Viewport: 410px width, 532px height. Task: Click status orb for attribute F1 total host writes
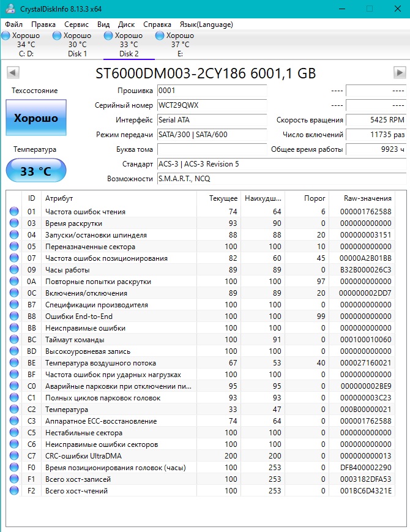point(14,479)
